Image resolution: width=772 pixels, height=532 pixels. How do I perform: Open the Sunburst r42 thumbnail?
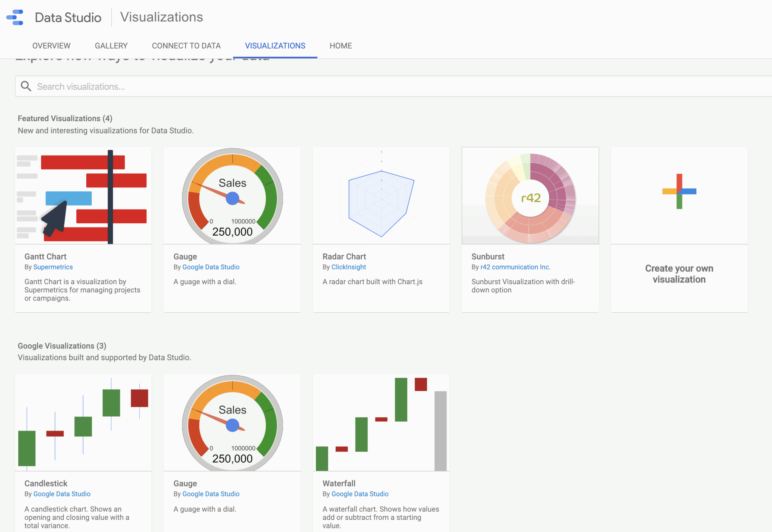tap(530, 196)
